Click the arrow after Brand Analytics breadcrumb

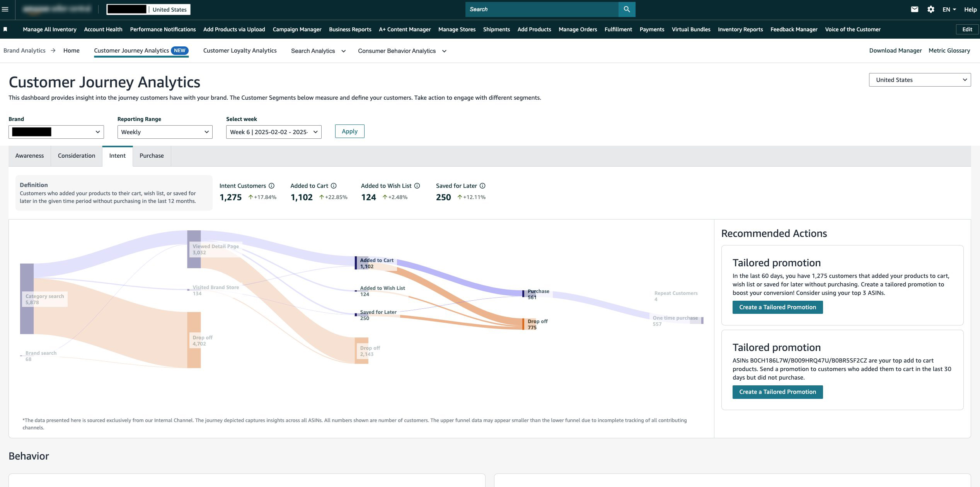(53, 51)
